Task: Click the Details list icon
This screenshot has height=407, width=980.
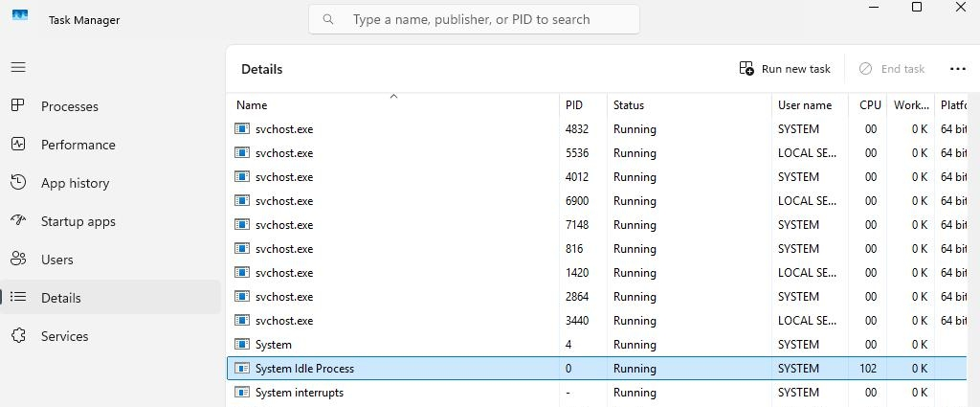Action: pyautogui.click(x=18, y=297)
